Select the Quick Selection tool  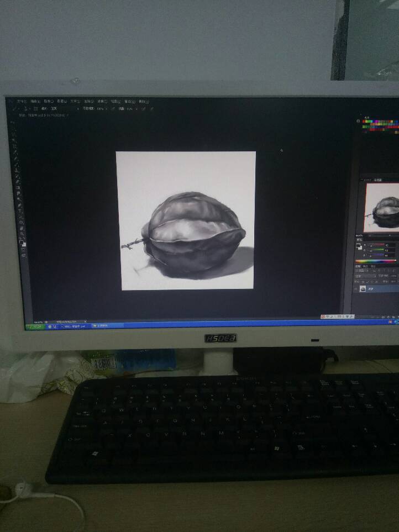pyautogui.click(x=14, y=139)
